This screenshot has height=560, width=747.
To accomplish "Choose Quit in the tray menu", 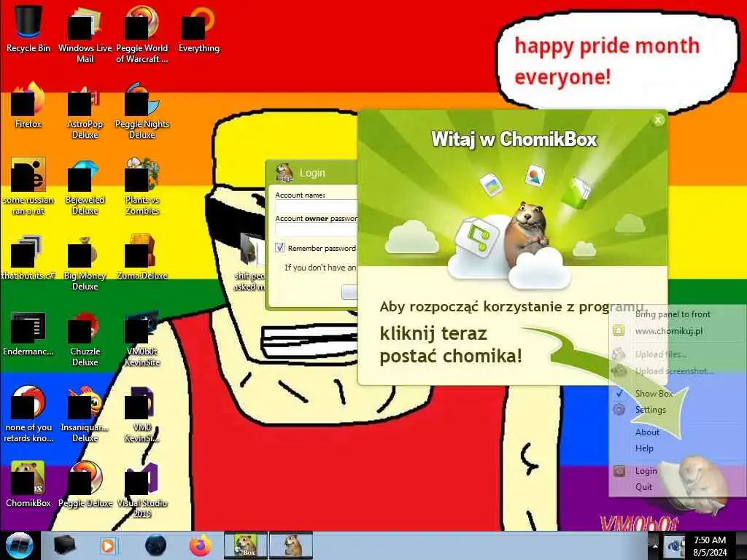I will coord(643,487).
